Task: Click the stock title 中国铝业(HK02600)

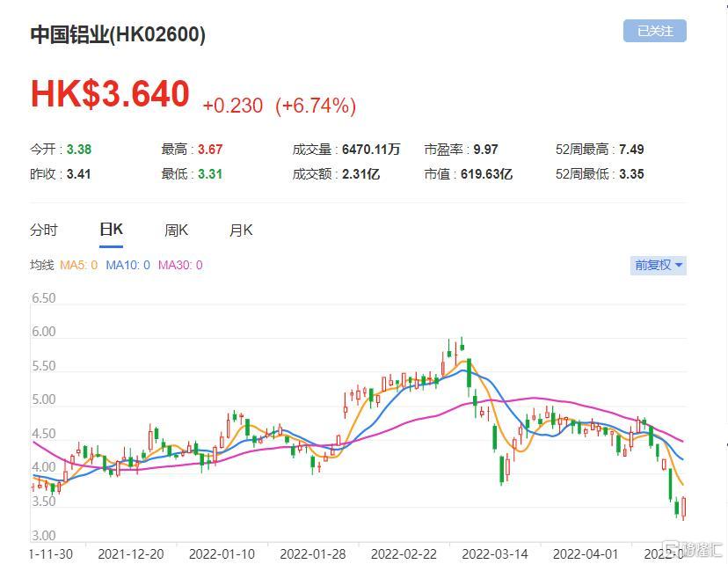Action: point(118,35)
